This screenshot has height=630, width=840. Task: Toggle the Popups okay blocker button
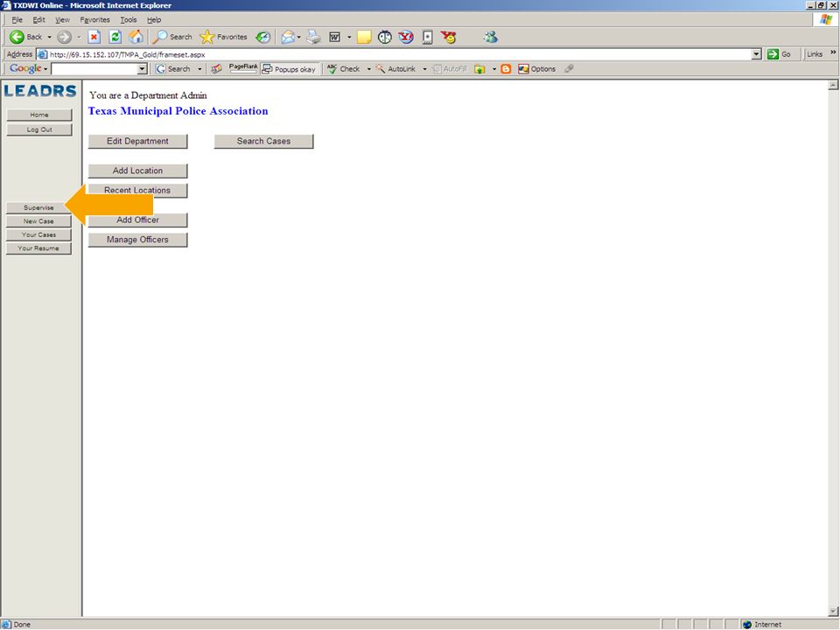click(x=289, y=69)
